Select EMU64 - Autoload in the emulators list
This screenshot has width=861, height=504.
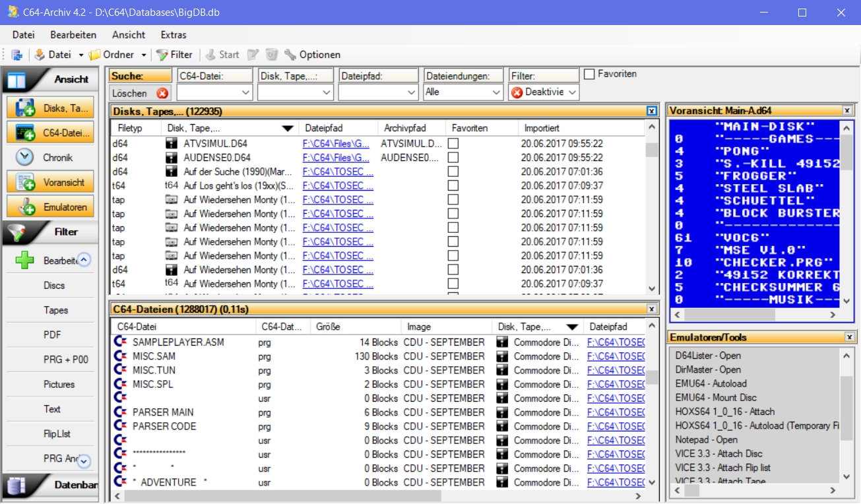pyautogui.click(x=711, y=383)
